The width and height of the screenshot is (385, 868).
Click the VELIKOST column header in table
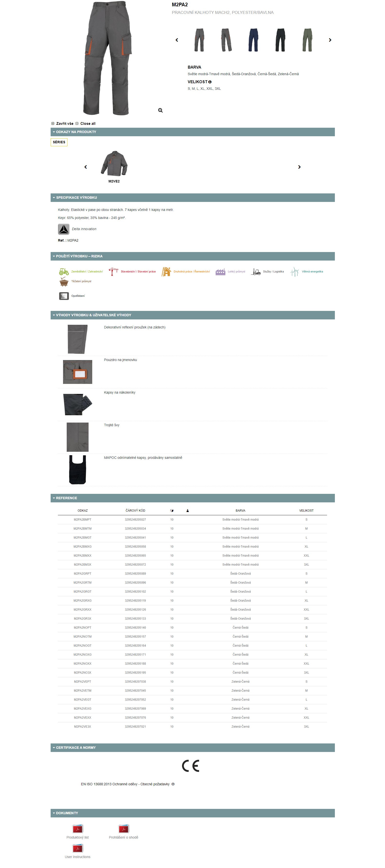coord(306,510)
